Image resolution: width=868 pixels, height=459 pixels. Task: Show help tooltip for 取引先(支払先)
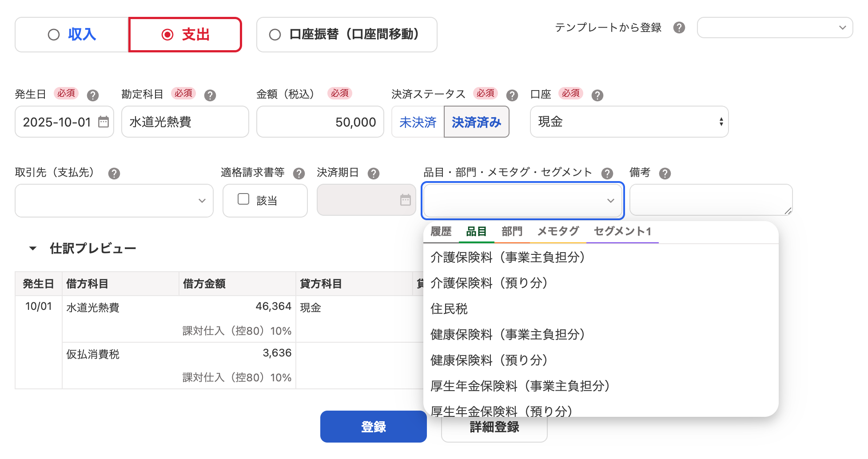(x=114, y=173)
